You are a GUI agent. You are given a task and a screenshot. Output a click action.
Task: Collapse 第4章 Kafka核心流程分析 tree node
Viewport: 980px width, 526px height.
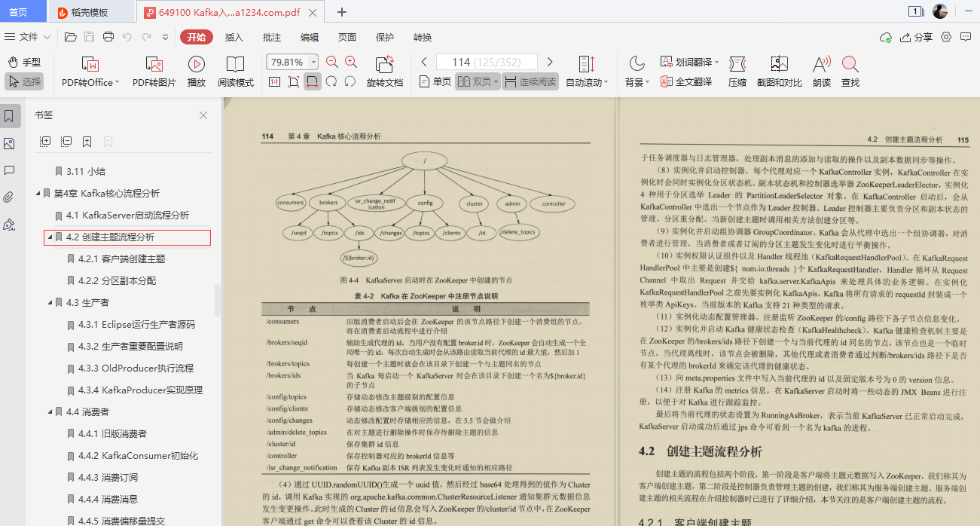(x=38, y=193)
